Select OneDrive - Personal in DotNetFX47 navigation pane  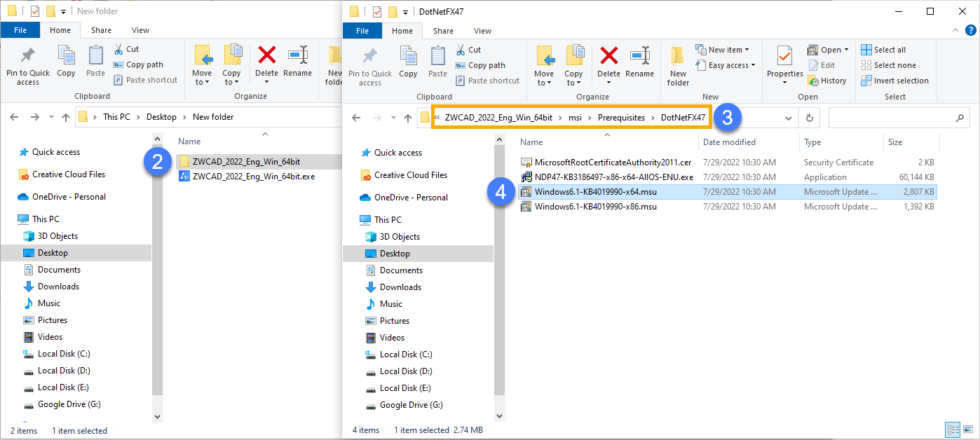(411, 198)
